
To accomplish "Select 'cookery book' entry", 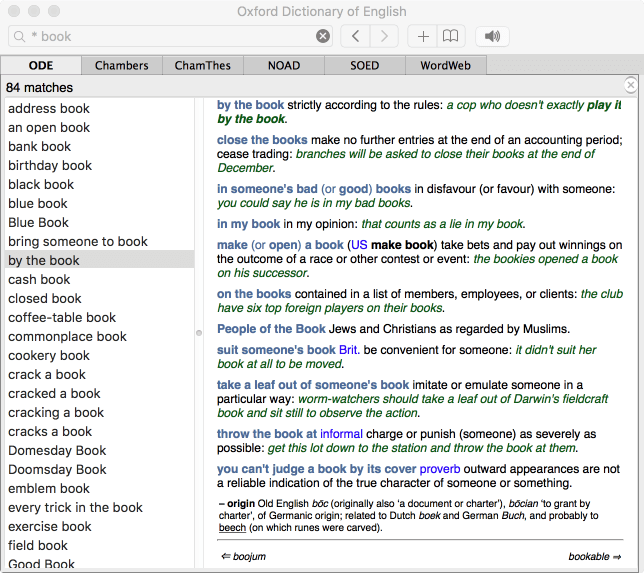I will [x=99, y=355].
